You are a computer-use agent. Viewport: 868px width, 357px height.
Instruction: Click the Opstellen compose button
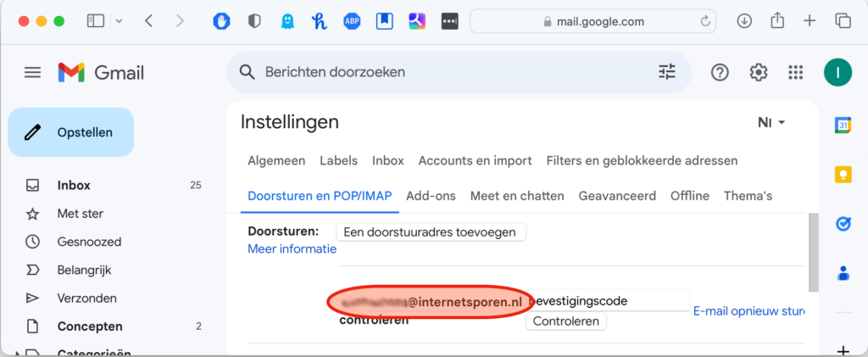pyautogui.click(x=71, y=132)
